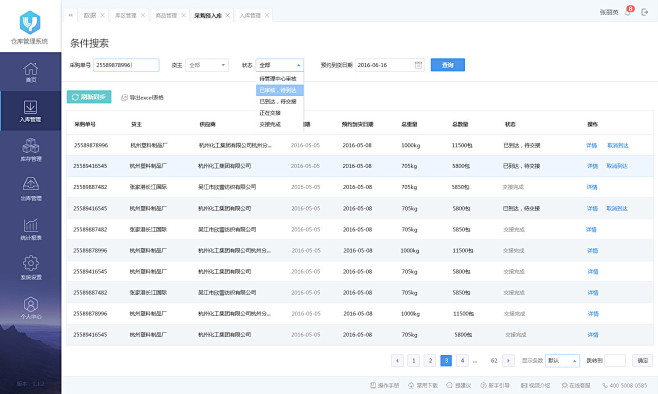Image resolution: width=658 pixels, height=394 pixels.
Task: Switch to the 库区管理 tab
Action: [x=125, y=16]
